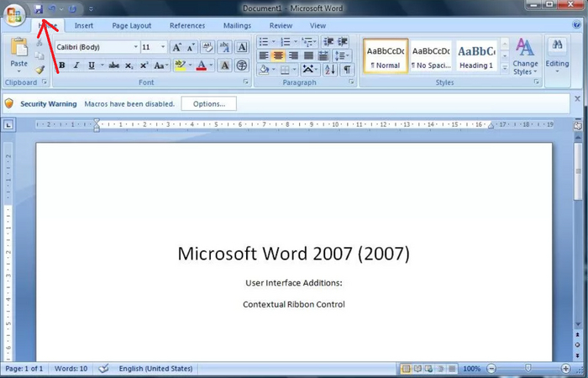
Task: Click the Options... security warning button
Action: (x=209, y=104)
